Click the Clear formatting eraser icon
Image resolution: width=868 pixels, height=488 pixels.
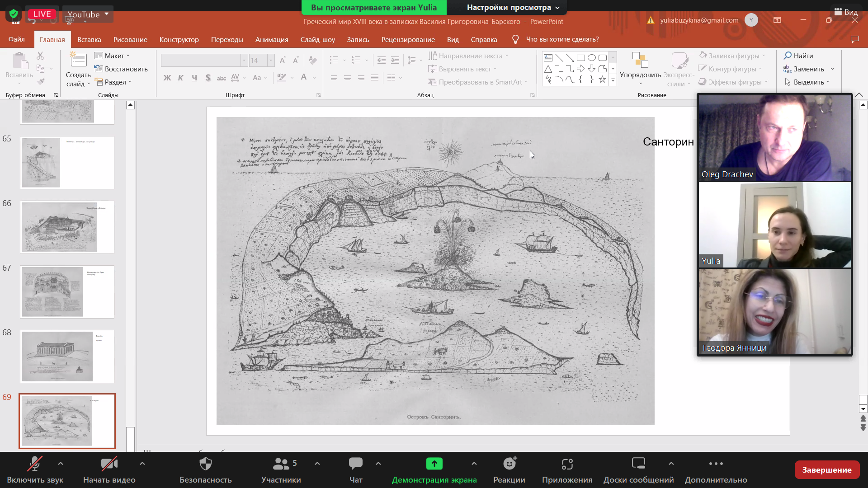(312, 60)
